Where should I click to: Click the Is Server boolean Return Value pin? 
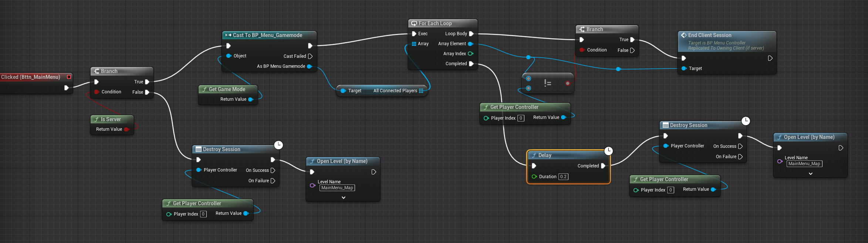click(x=126, y=129)
